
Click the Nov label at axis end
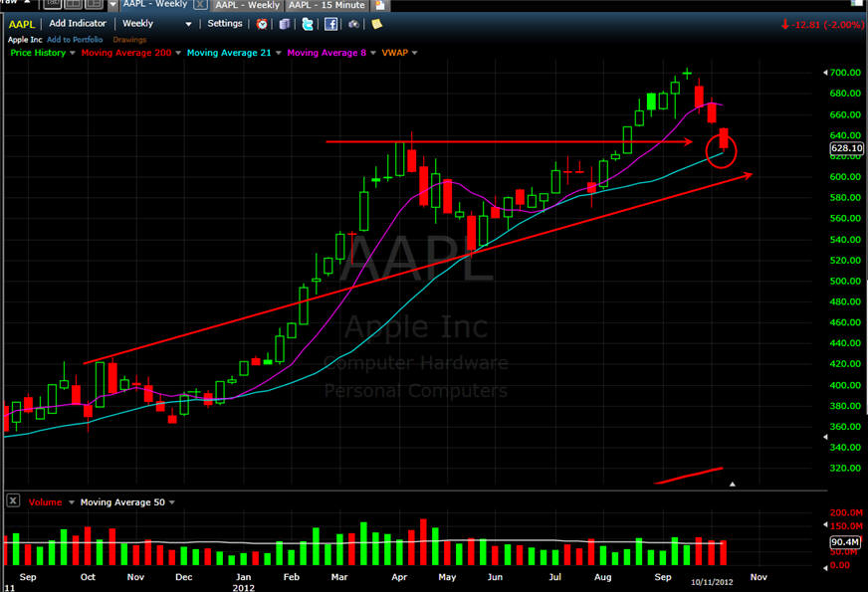pyautogui.click(x=759, y=577)
